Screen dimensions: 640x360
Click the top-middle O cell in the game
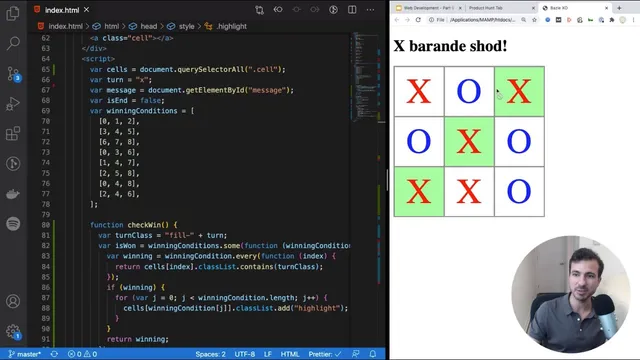(469, 91)
